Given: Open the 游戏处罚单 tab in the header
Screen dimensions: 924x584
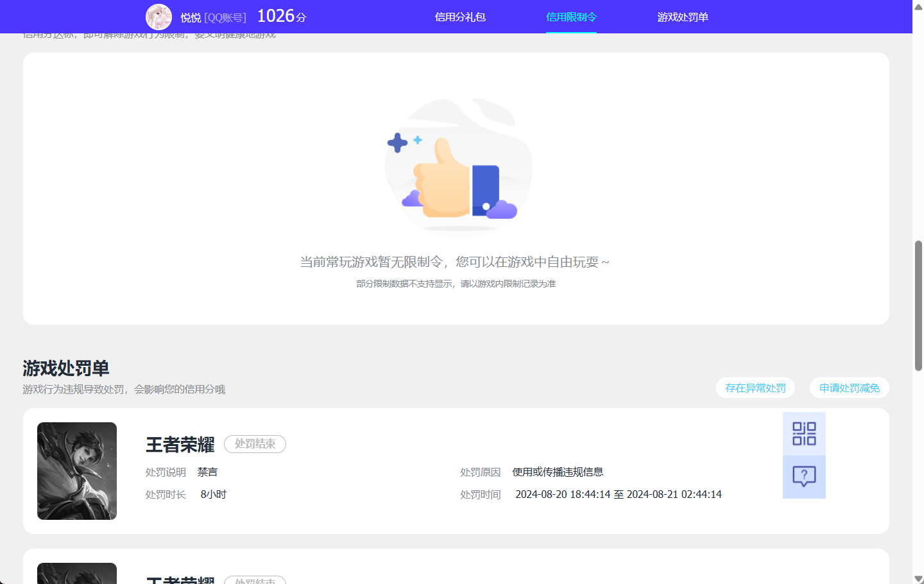Looking at the screenshot, I should tap(681, 17).
